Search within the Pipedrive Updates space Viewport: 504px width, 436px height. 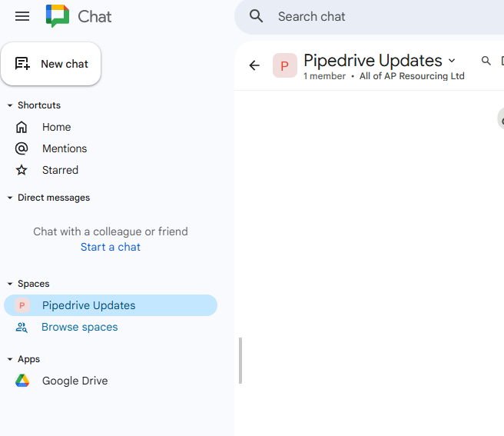(486, 61)
